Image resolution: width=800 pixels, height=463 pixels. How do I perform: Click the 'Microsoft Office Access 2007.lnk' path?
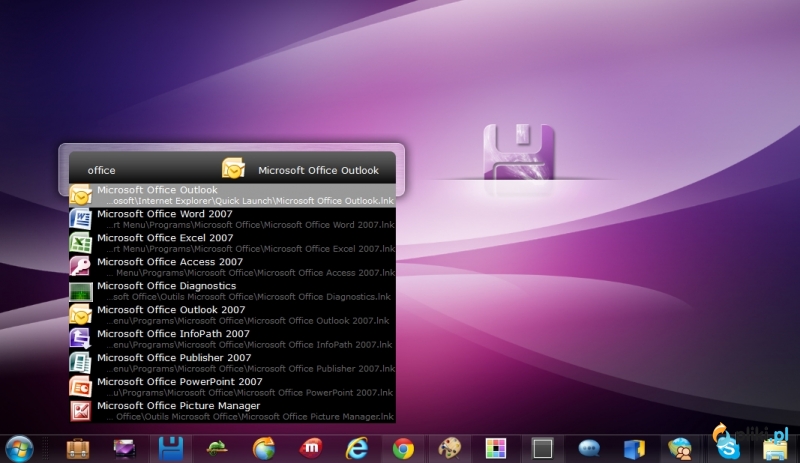(250, 273)
